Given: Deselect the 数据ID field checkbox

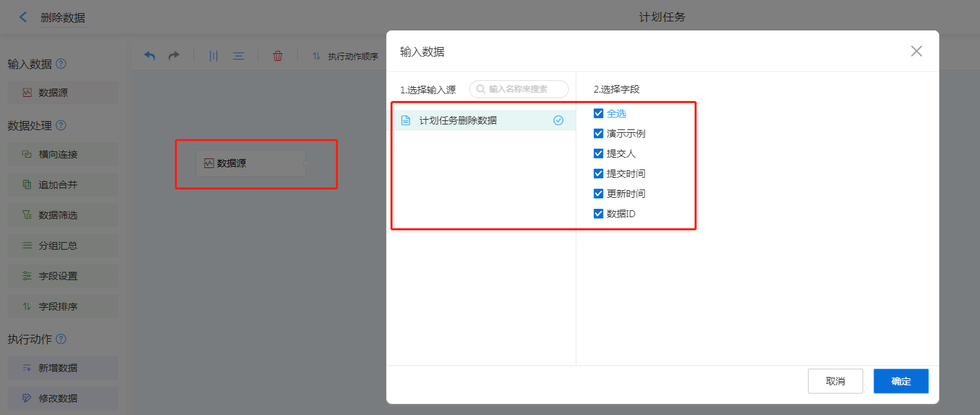Looking at the screenshot, I should coord(599,214).
